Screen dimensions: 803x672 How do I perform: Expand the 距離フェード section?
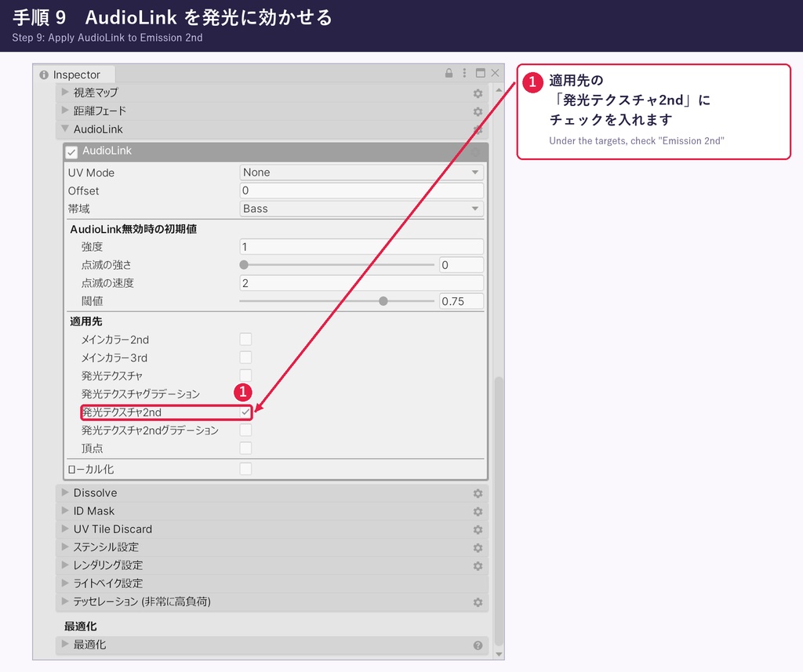[65, 110]
